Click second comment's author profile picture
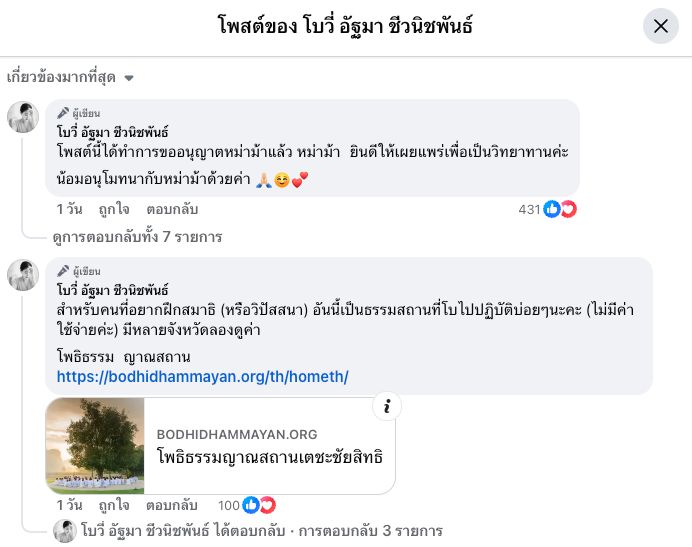The height and width of the screenshot is (547, 692). pyautogui.click(x=23, y=275)
